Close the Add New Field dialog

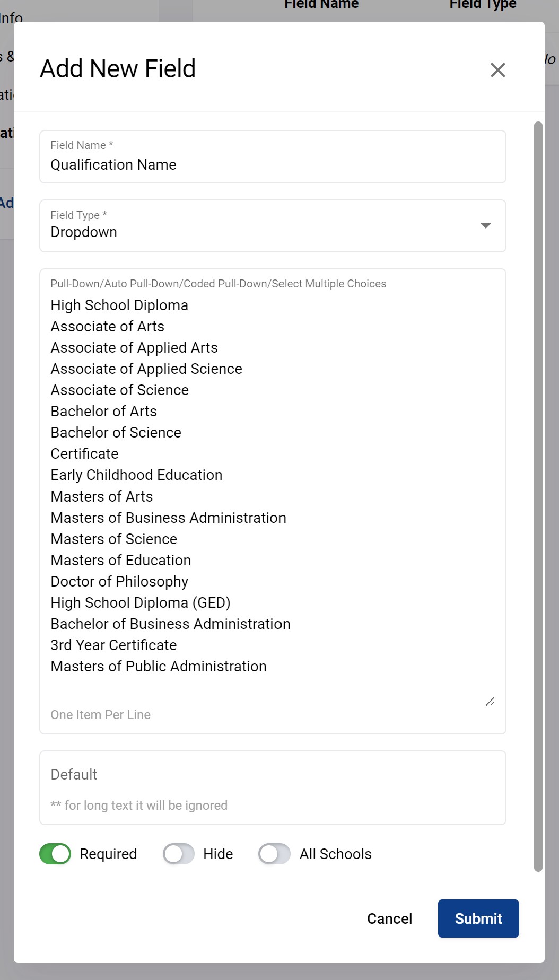497,70
